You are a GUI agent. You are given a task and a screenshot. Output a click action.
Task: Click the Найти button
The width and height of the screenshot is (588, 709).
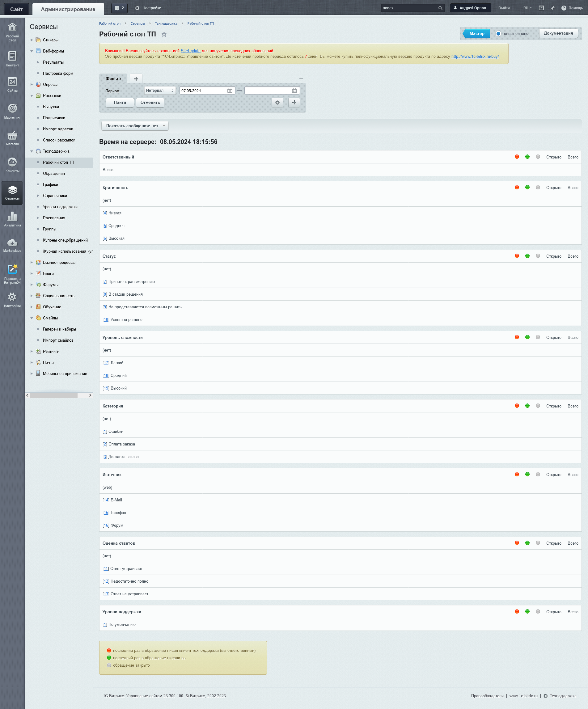point(120,102)
